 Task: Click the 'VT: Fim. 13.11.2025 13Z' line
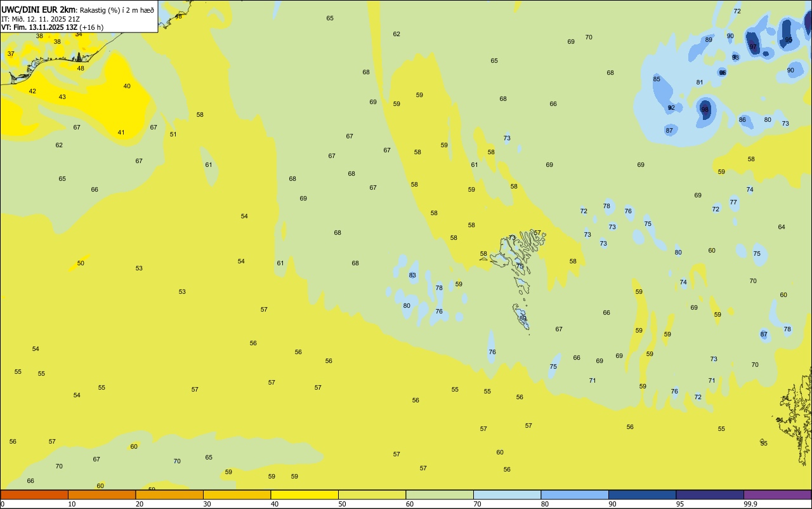(39, 27)
